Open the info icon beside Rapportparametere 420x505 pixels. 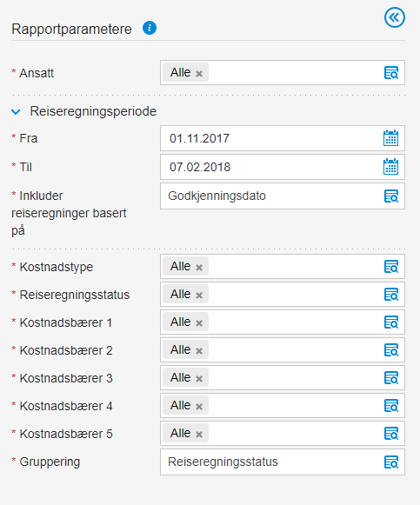150,29
